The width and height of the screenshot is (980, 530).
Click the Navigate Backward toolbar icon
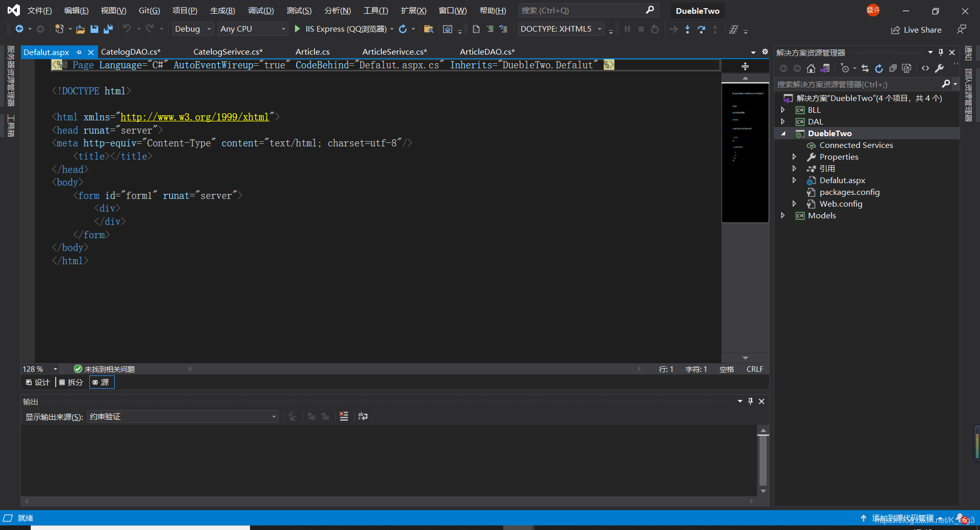(x=19, y=29)
